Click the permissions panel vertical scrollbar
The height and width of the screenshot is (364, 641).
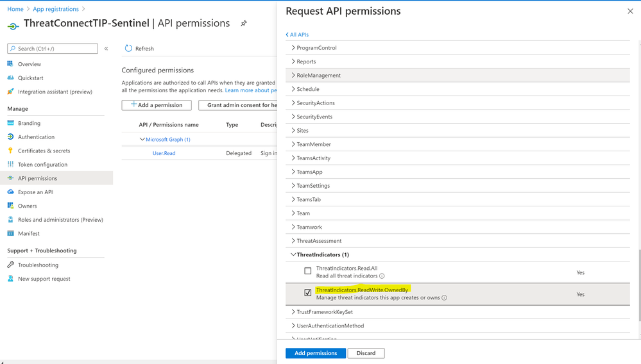[x=639, y=286]
